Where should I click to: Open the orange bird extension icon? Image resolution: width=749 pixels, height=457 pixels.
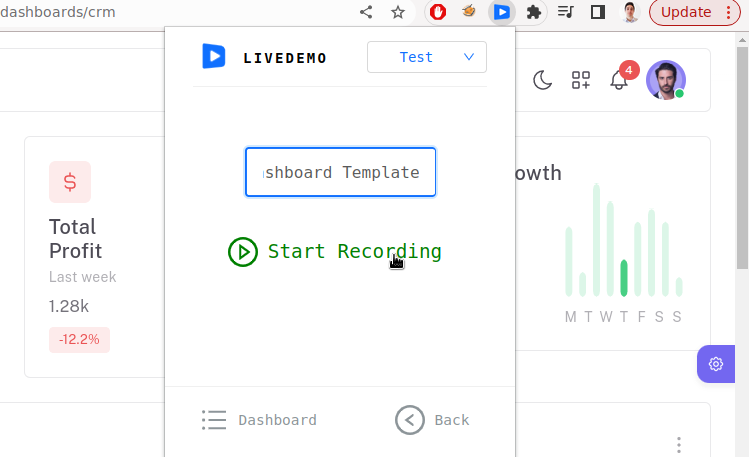469,11
